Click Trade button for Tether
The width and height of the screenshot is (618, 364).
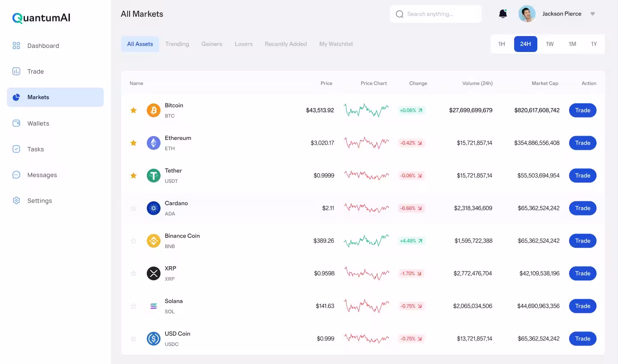click(583, 176)
